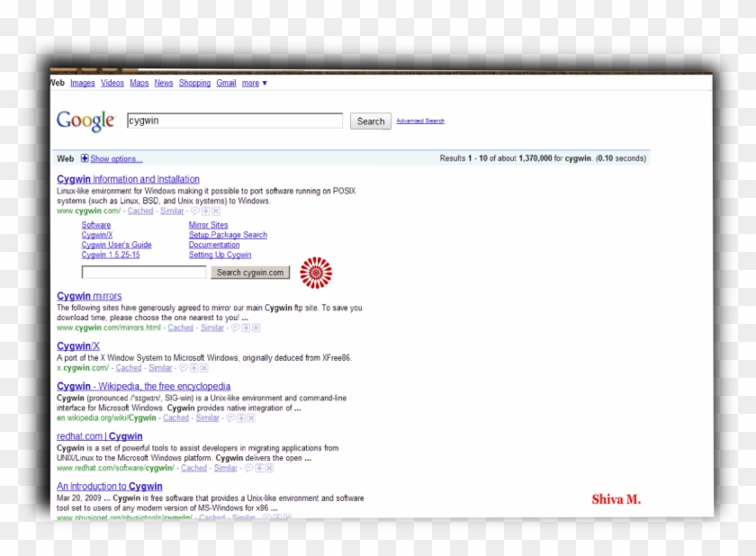The image size is (756, 556).
Task: Focus the main Google search box
Action: click(235, 121)
